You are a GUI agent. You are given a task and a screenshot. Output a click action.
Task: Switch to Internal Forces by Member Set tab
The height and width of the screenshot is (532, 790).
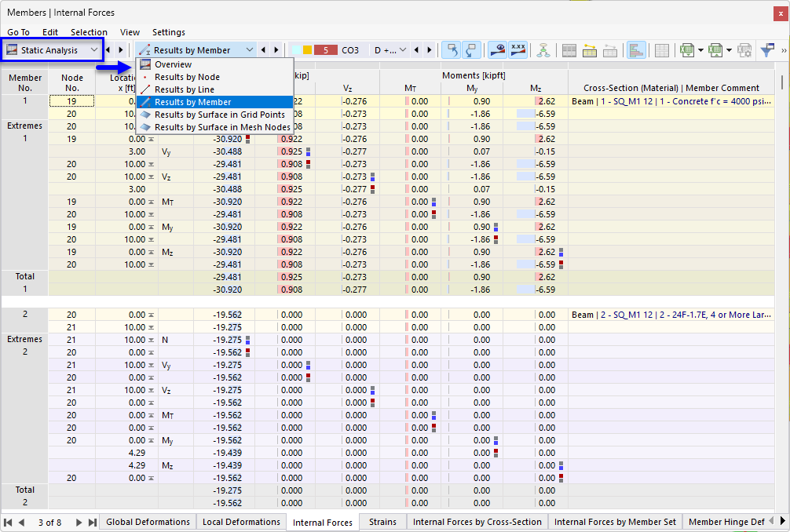coord(615,522)
